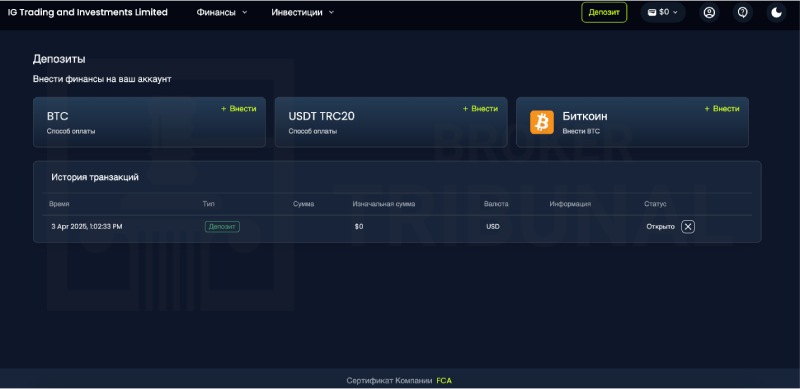Click Внести on the USDT TRC20 card

coord(480,109)
